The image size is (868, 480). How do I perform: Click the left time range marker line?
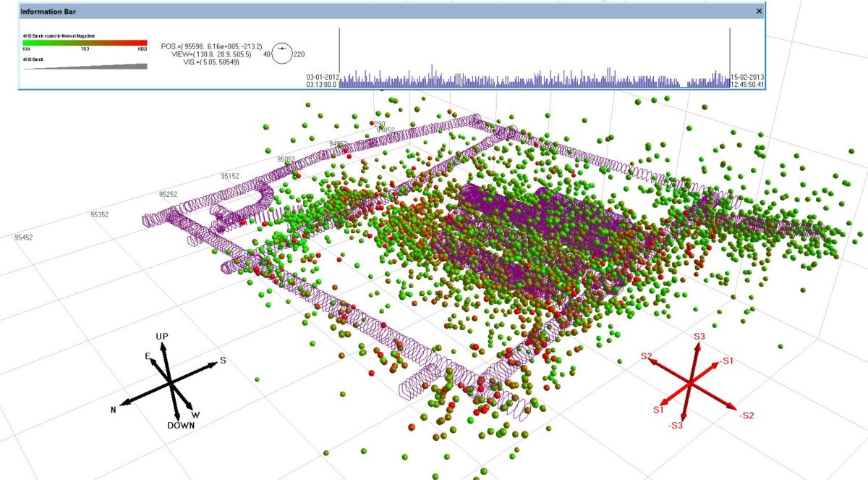click(340, 58)
